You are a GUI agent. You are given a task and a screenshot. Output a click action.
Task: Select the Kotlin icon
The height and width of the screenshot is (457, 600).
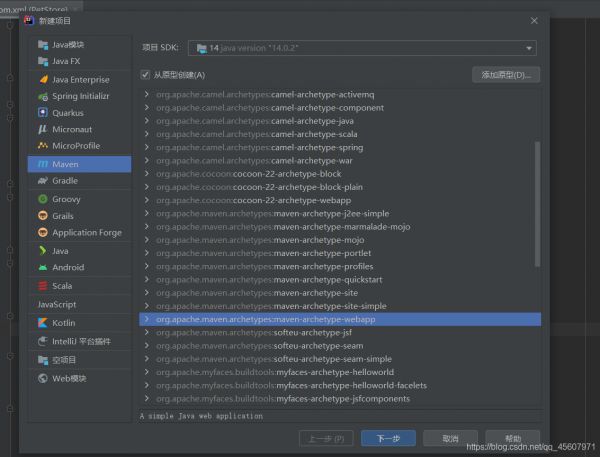tap(43, 323)
